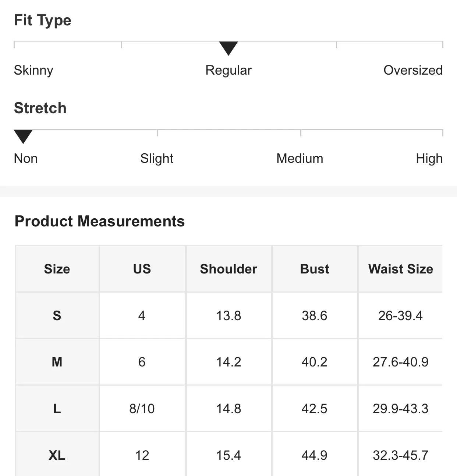The height and width of the screenshot is (476, 457).
Task: Click the 8/10 US size cell
Action: 142,409
